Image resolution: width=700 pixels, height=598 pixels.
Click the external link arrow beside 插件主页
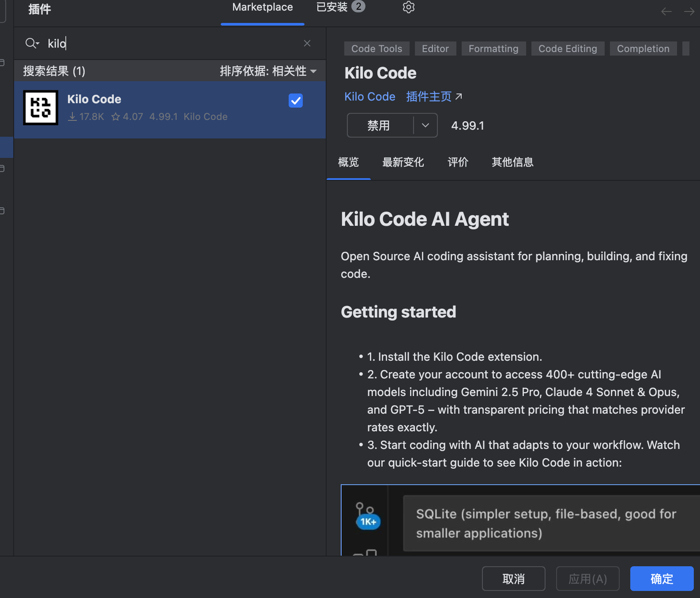click(x=458, y=96)
